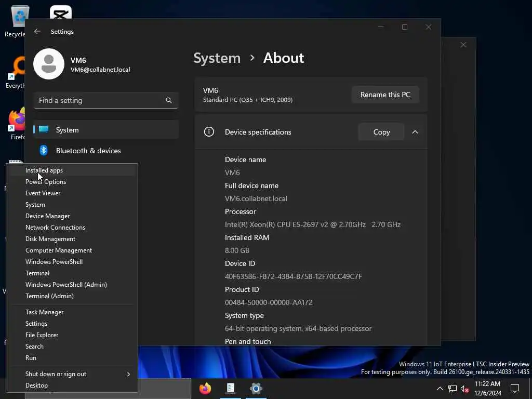Image resolution: width=532 pixels, height=399 pixels.
Task: Click the Installed RAM 8.00 GB value
Action: pyautogui.click(x=237, y=250)
